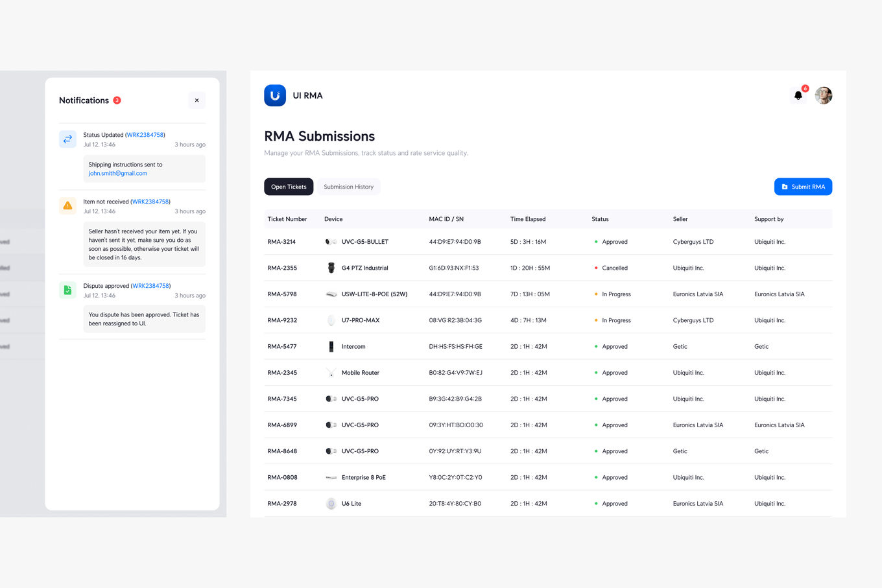Screen dimensions: 882x588
Task: Click the RMA Submissions heading
Action: click(320, 136)
